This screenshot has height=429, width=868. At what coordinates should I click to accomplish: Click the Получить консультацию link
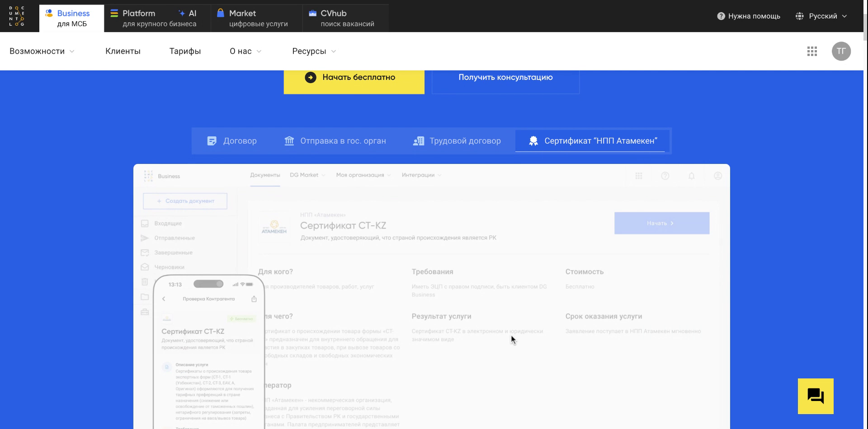[x=505, y=77]
